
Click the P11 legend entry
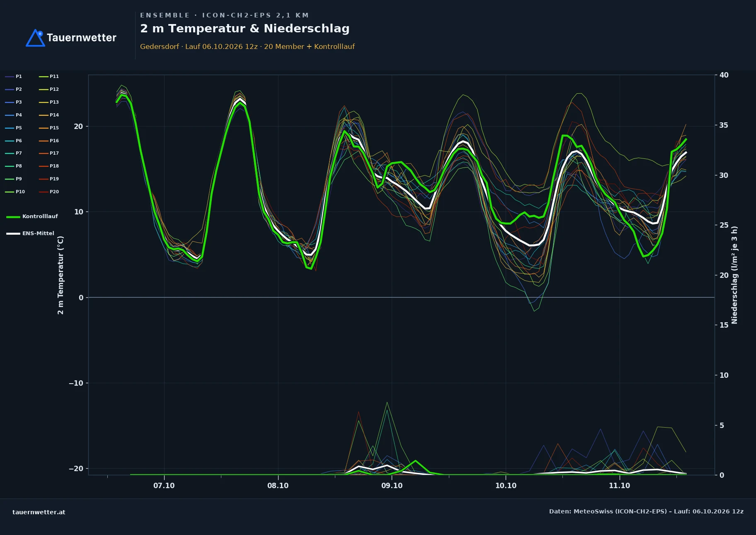click(x=49, y=77)
